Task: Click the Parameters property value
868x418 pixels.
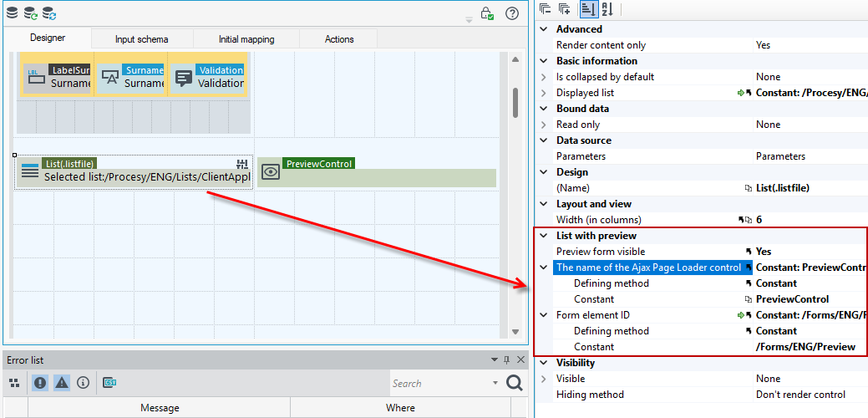Action: click(x=780, y=156)
